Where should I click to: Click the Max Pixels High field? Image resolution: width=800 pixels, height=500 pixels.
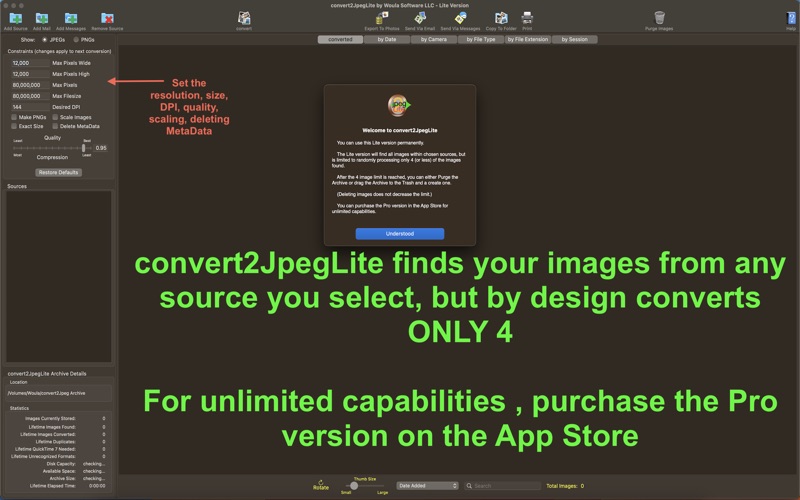click(x=30, y=74)
